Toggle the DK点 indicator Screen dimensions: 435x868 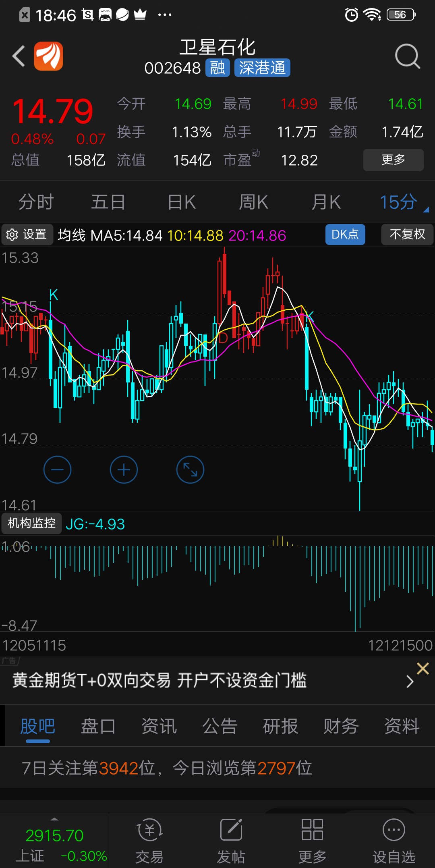point(345,235)
